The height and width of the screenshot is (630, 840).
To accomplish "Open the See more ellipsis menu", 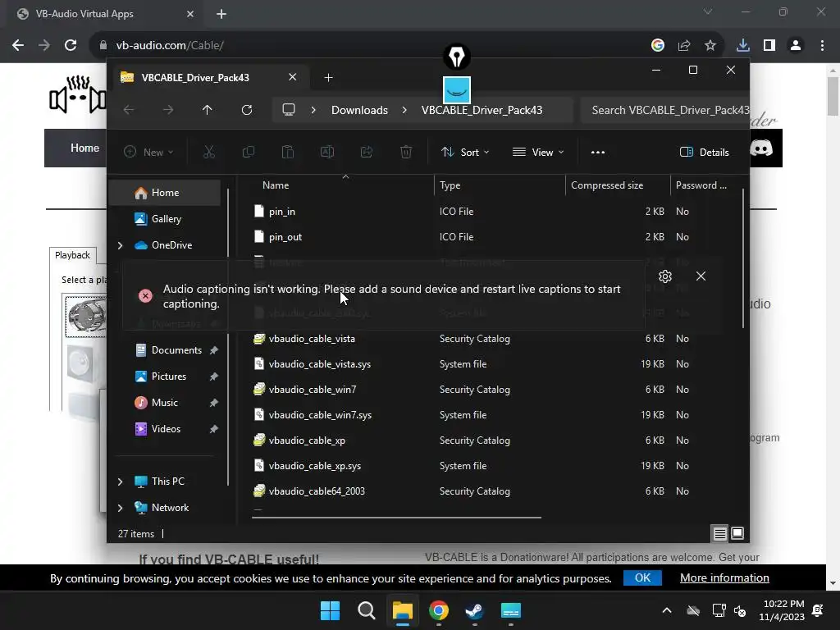I will point(598,152).
